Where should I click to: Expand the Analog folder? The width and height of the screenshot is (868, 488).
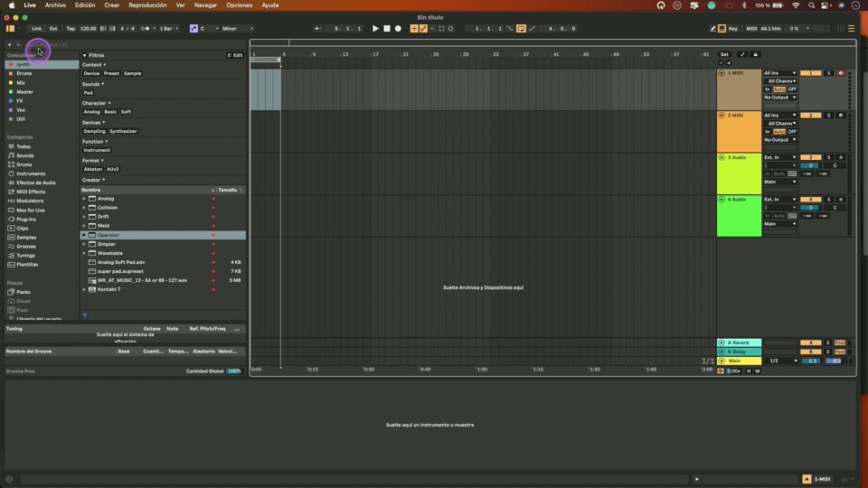84,199
